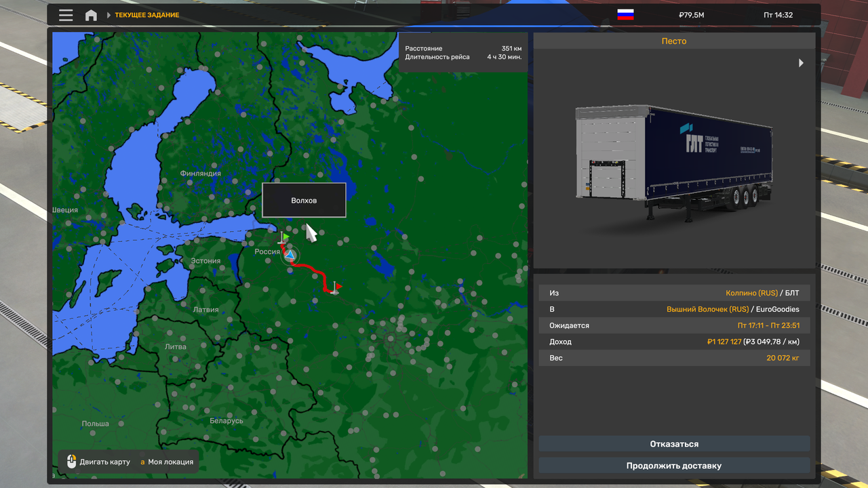Image resolution: width=868 pixels, height=488 pixels.
Task: Open the Текущее задание breadcrumb
Action: (x=147, y=15)
